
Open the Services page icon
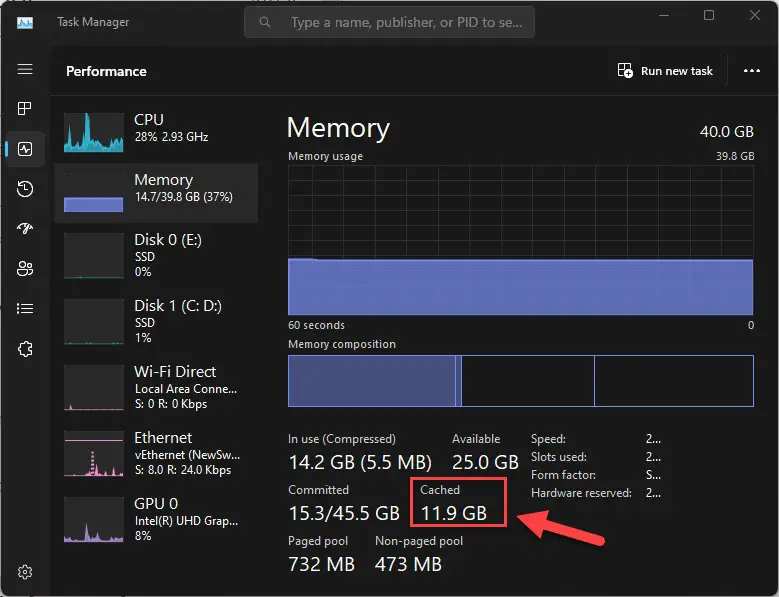pyautogui.click(x=25, y=349)
